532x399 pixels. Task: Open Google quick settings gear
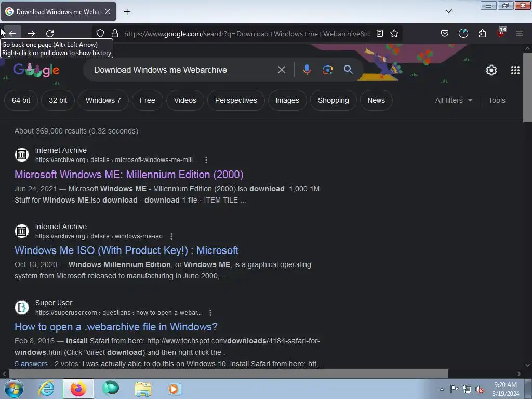pos(491,70)
